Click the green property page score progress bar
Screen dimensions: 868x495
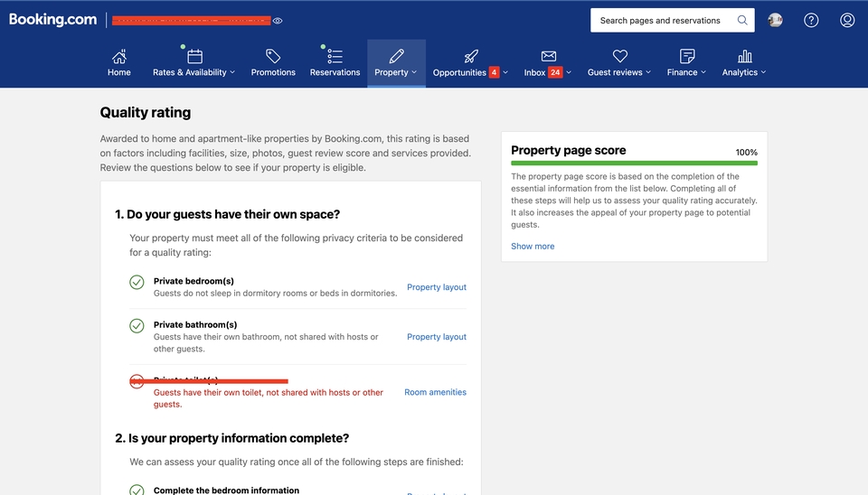click(x=634, y=163)
